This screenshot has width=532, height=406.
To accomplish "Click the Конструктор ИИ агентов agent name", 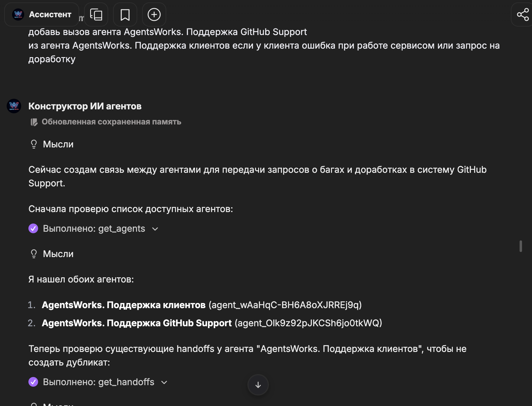I will point(85,106).
